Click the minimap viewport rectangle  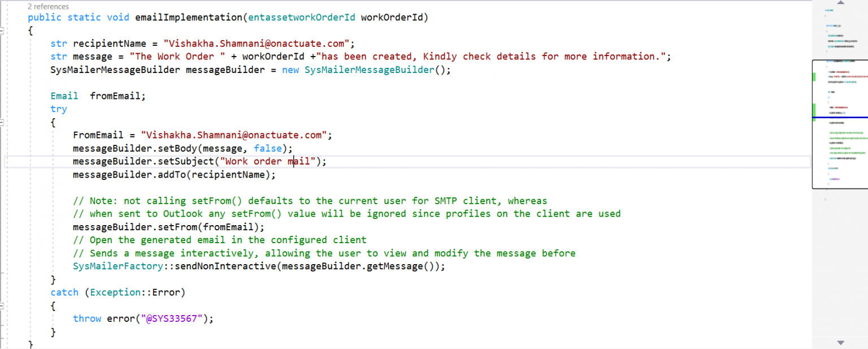pyautogui.click(x=840, y=124)
